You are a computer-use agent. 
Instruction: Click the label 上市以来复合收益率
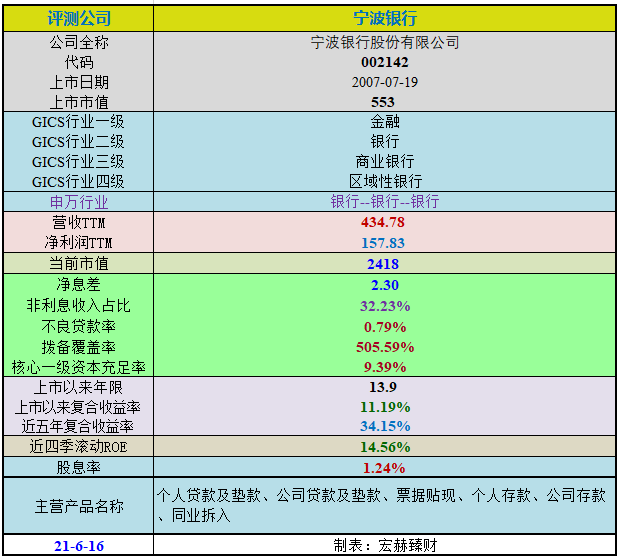pos(78,407)
